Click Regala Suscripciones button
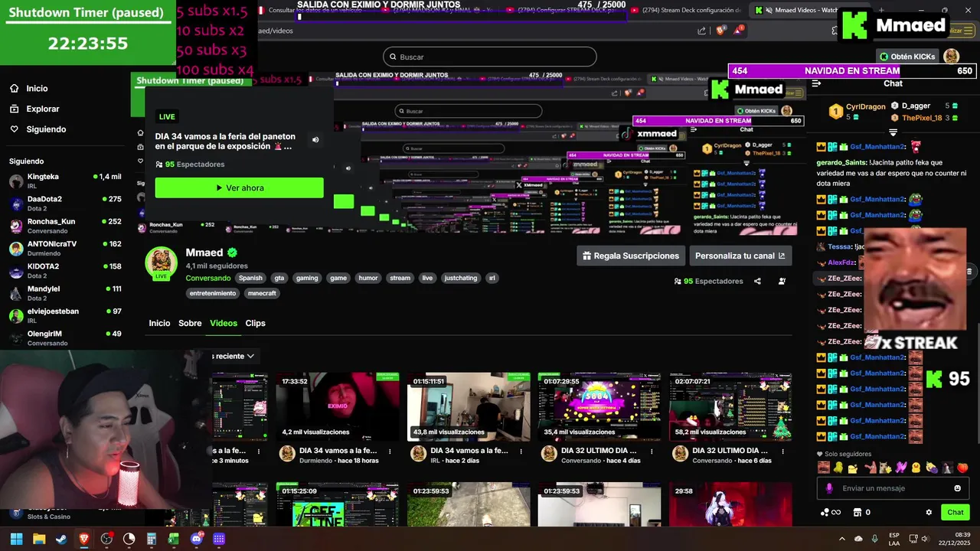 (631, 256)
